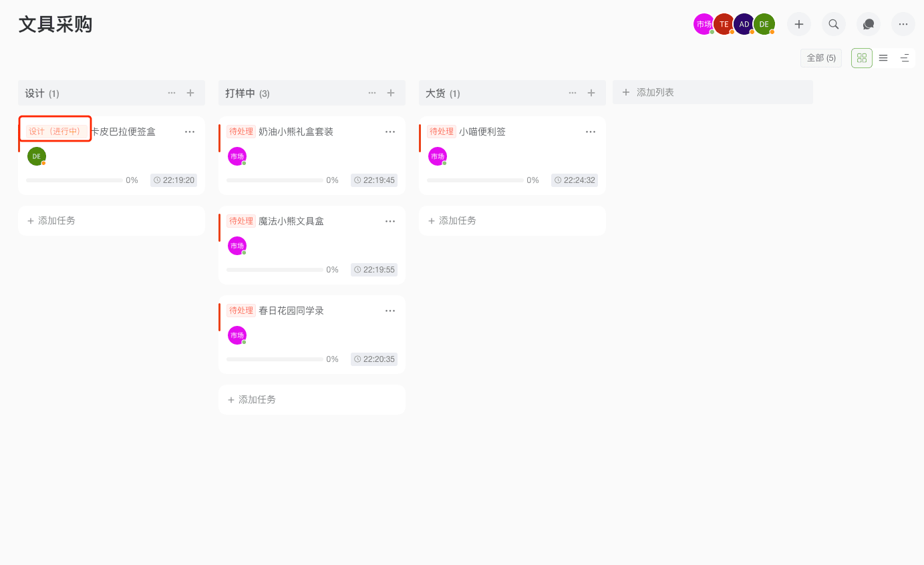Switch to board grid view icon
This screenshot has height=565, width=924.
point(861,58)
